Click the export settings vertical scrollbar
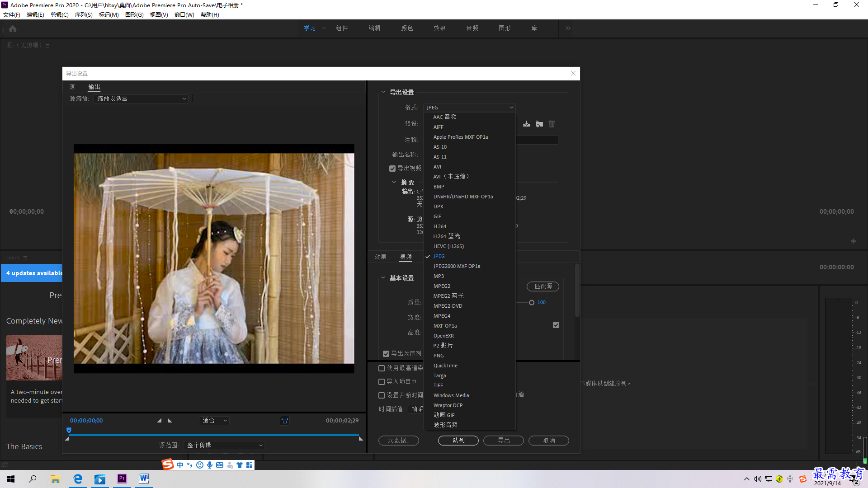This screenshot has height=488, width=868. click(577, 290)
